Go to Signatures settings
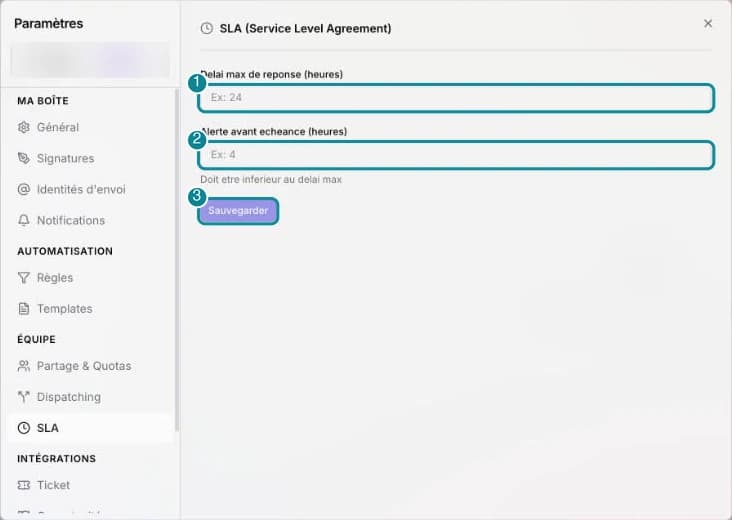732x520 pixels. tap(91, 158)
